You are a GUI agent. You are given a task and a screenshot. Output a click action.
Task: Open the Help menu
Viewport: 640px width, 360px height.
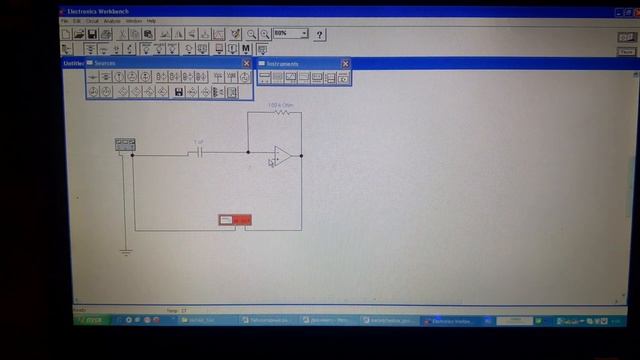point(151,21)
